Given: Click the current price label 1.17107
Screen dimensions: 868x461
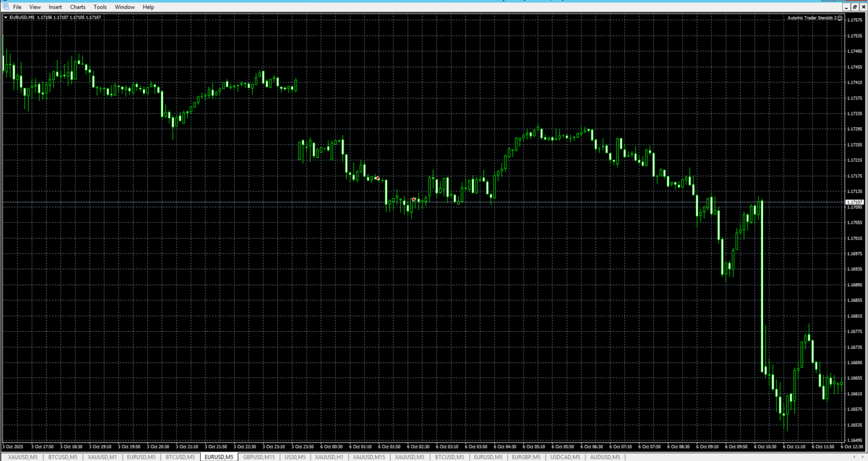Looking at the screenshot, I should 854,202.
